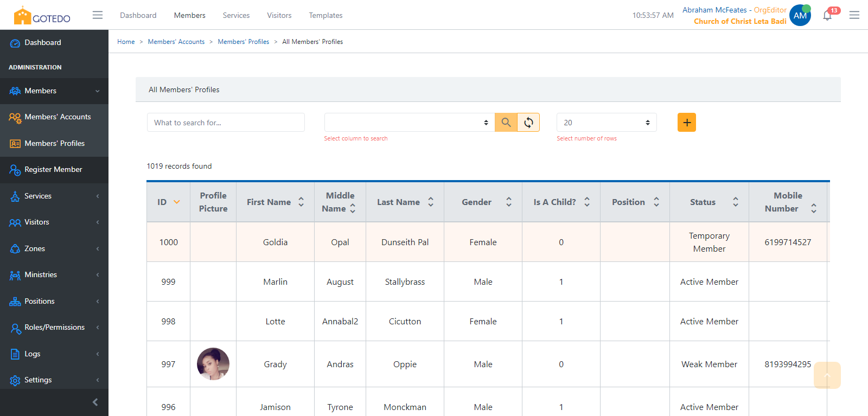Open the number of rows dropdown
The image size is (868, 416).
[606, 123]
